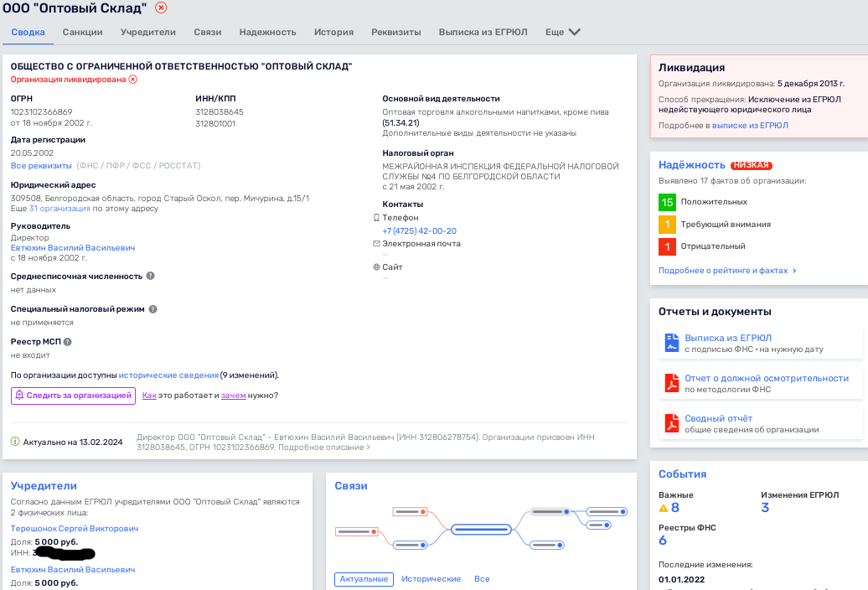Open the Учредители tab
The height and width of the screenshot is (590, 868).
147,32
